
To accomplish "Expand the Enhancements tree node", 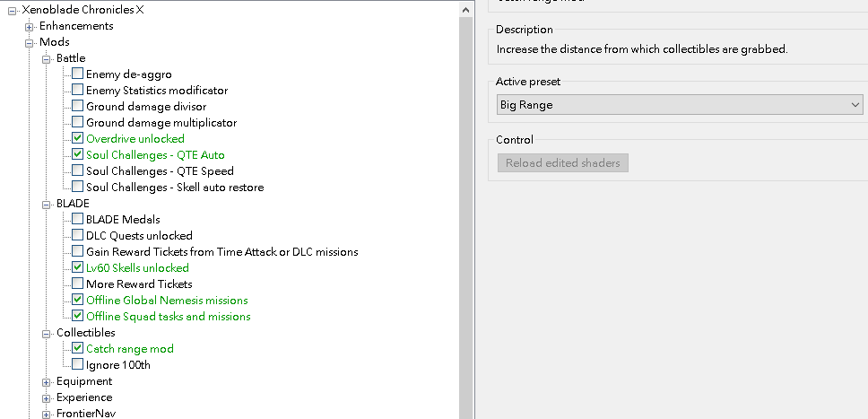I will click(30, 27).
